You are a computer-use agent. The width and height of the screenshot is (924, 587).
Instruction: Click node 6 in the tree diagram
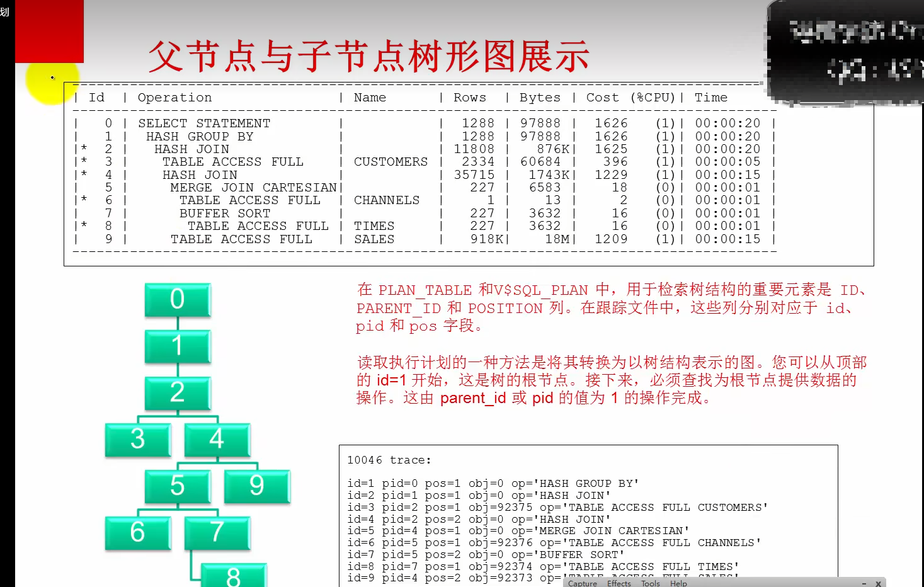click(x=138, y=533)
